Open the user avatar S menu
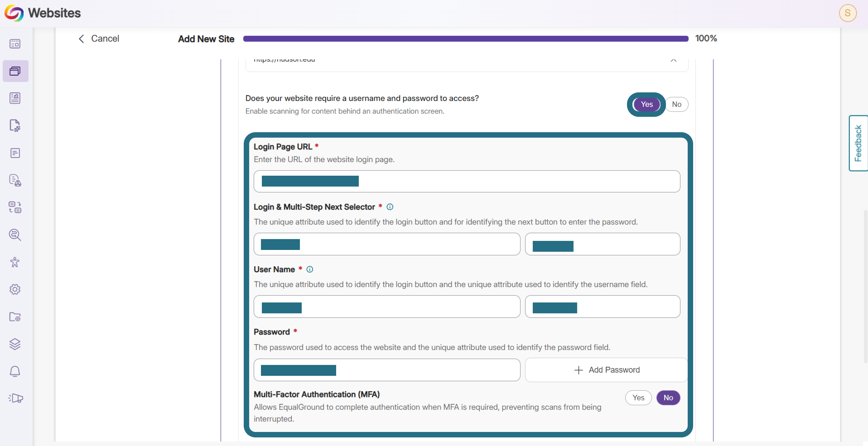This screenshot has height=446, width=868. coord(848,13)
